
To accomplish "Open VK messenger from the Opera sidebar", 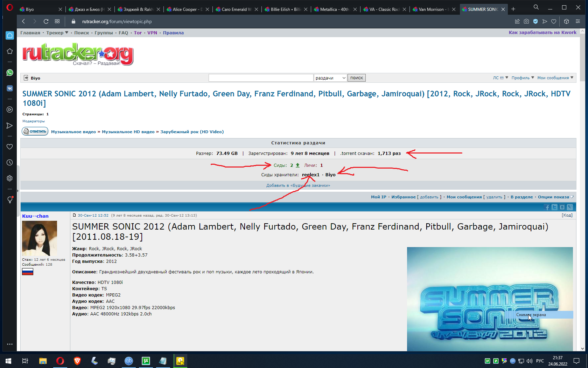I will tap(9, 88).
